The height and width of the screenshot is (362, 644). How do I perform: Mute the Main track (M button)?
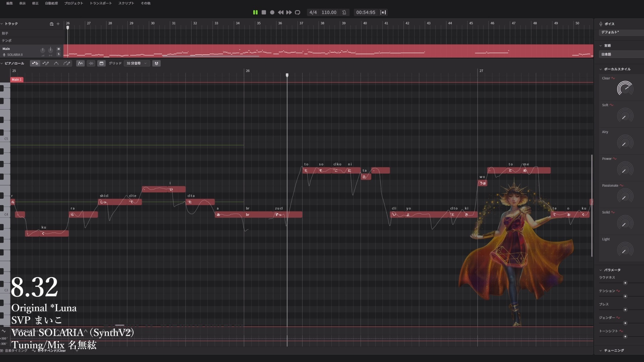click(59, 49)
